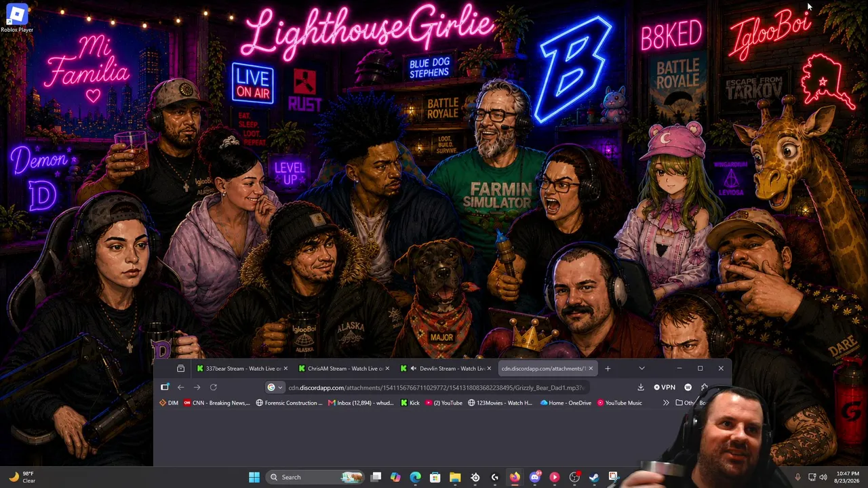This screenshot has height=488, width=868.
Task: Launch Copilot from the taskbar
Action: point(395,477)
